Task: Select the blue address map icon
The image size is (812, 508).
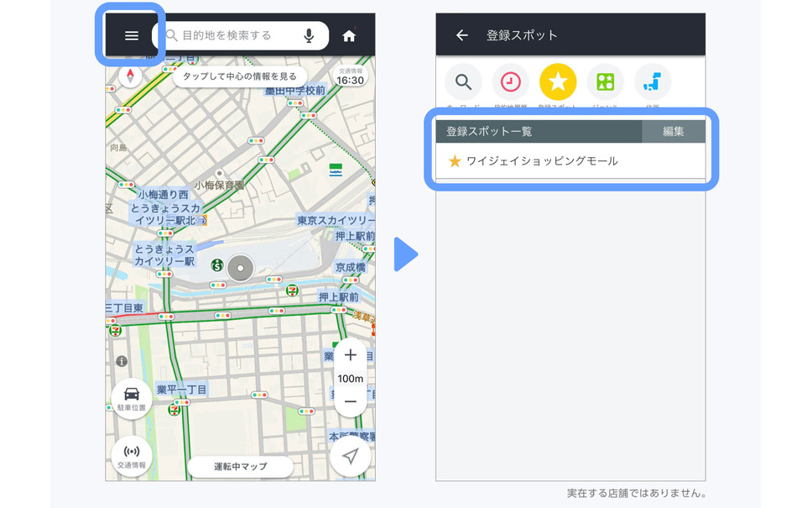Action: click(652, 82)
